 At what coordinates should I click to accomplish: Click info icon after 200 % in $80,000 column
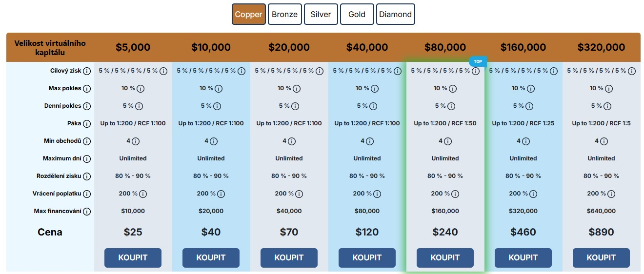[456, 194]
